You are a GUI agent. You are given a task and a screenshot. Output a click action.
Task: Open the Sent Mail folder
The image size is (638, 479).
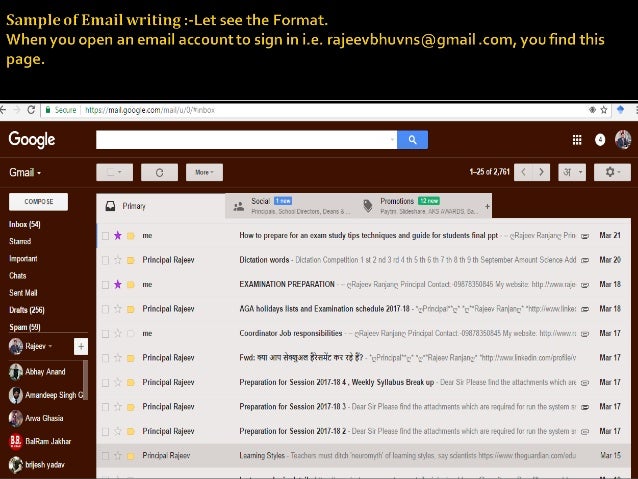click(23, 293)
